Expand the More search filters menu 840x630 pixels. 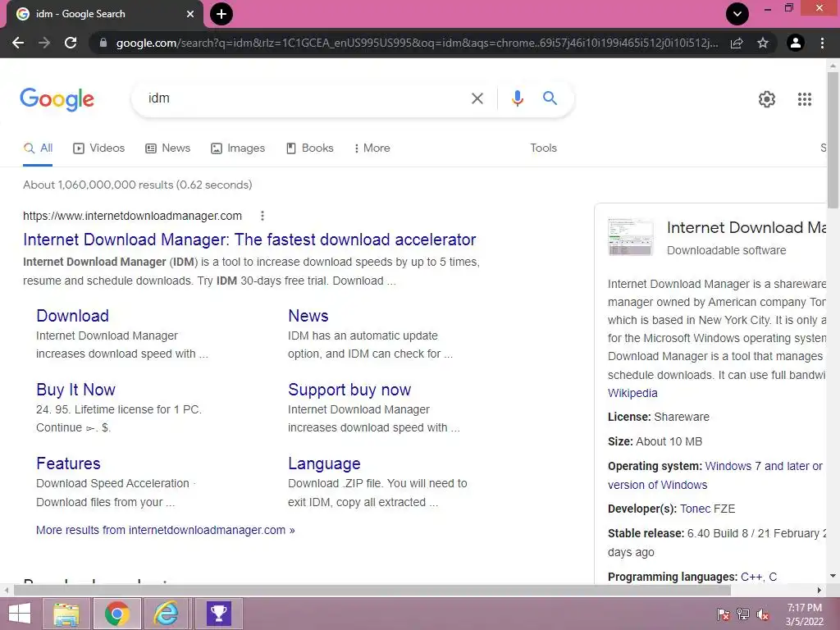pos(372,148)
